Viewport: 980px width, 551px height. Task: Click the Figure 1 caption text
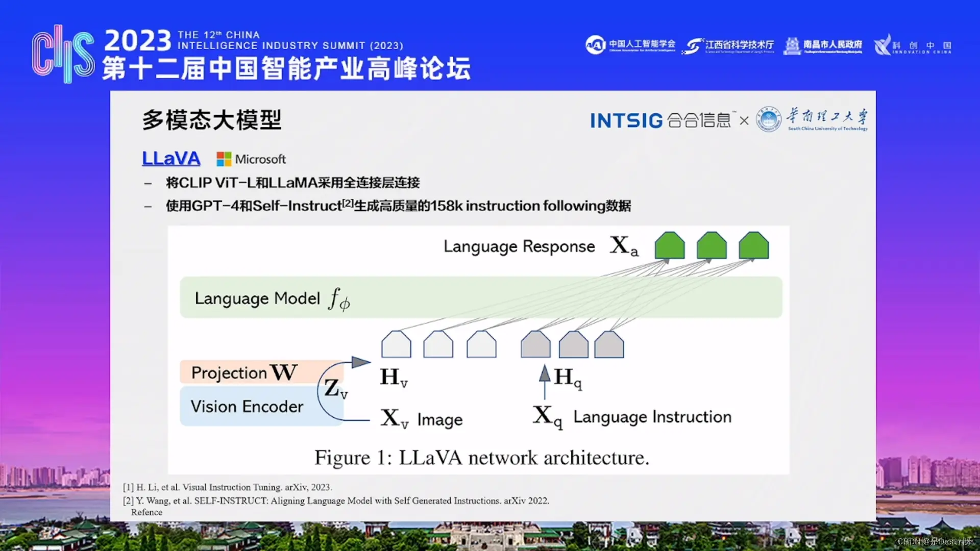(481, 458)
